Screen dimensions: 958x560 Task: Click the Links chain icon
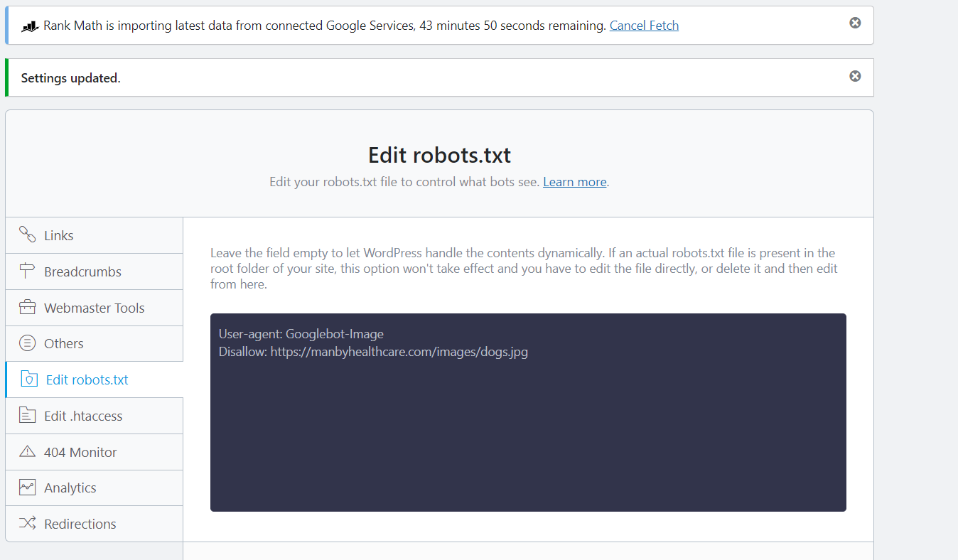pos(27,235)
